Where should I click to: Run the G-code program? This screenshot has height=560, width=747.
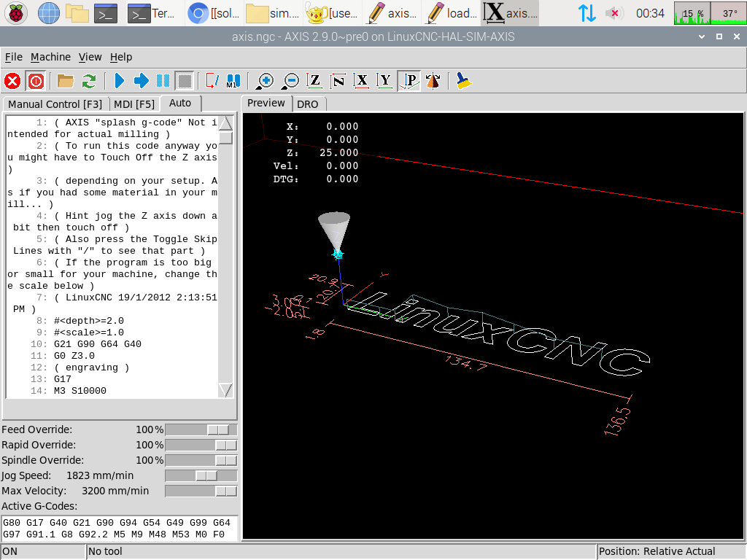pyautogui.click(x=119, y=81)
